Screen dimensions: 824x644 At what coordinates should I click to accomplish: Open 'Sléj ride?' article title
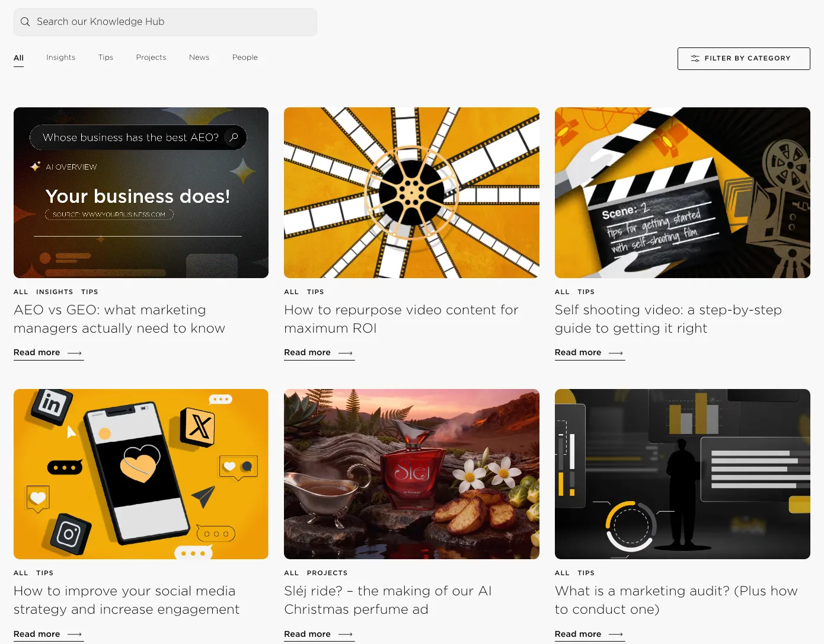pos(388,600)
